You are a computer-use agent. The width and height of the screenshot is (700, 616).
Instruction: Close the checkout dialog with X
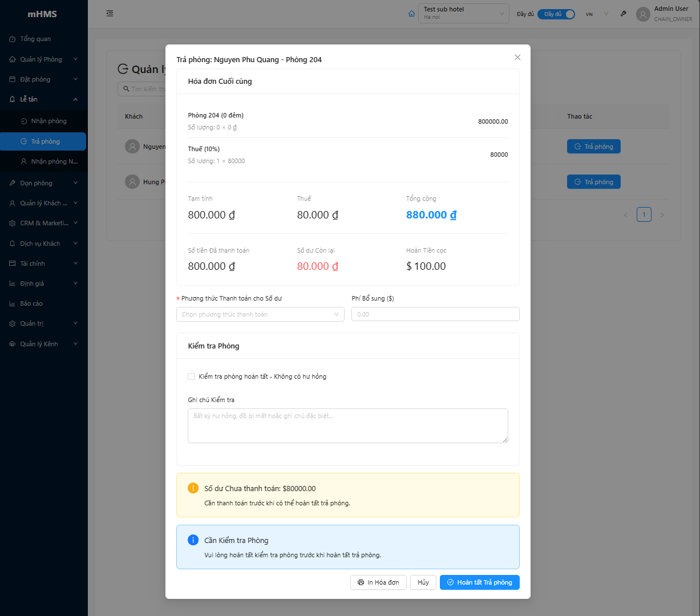click(517, 58)
